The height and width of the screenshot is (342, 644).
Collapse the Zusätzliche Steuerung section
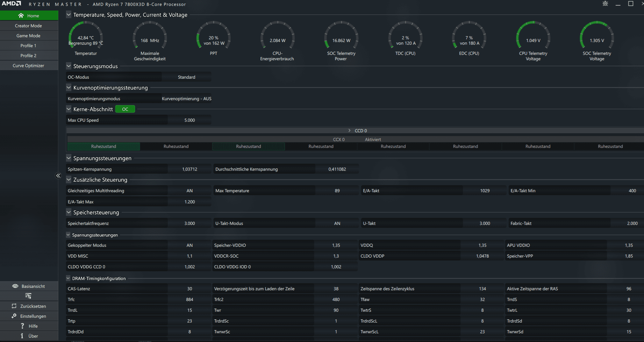[x=68, y=179]
